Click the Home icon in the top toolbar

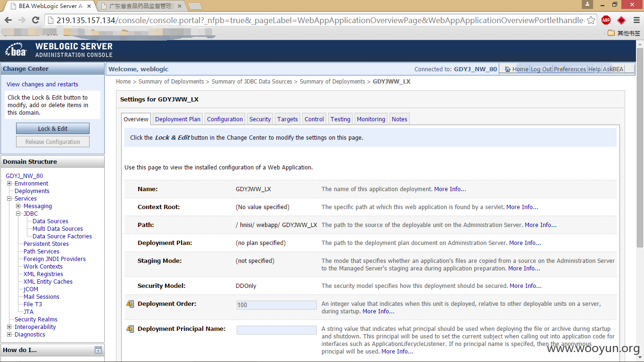507,69
